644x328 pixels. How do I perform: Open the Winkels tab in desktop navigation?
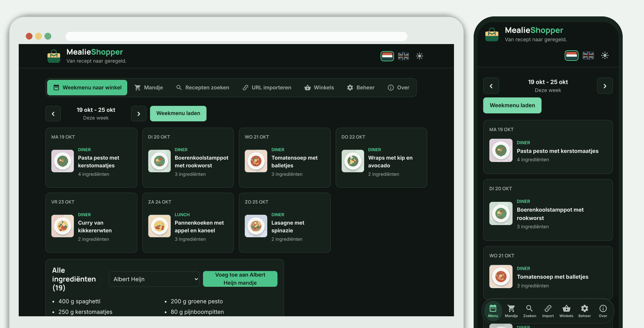319,88
